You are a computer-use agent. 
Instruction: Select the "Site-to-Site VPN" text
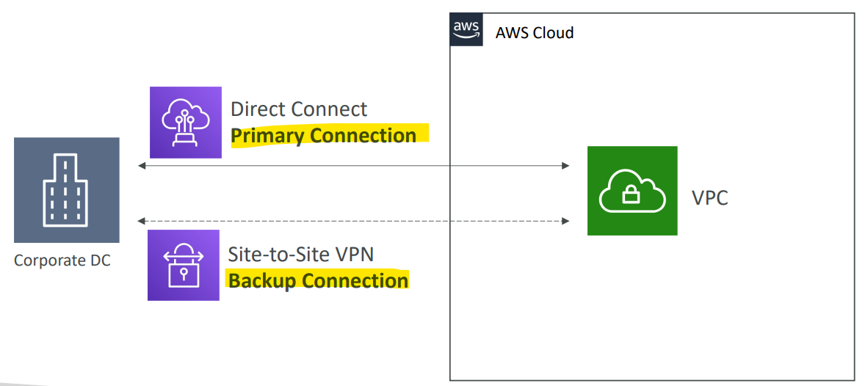301,254
